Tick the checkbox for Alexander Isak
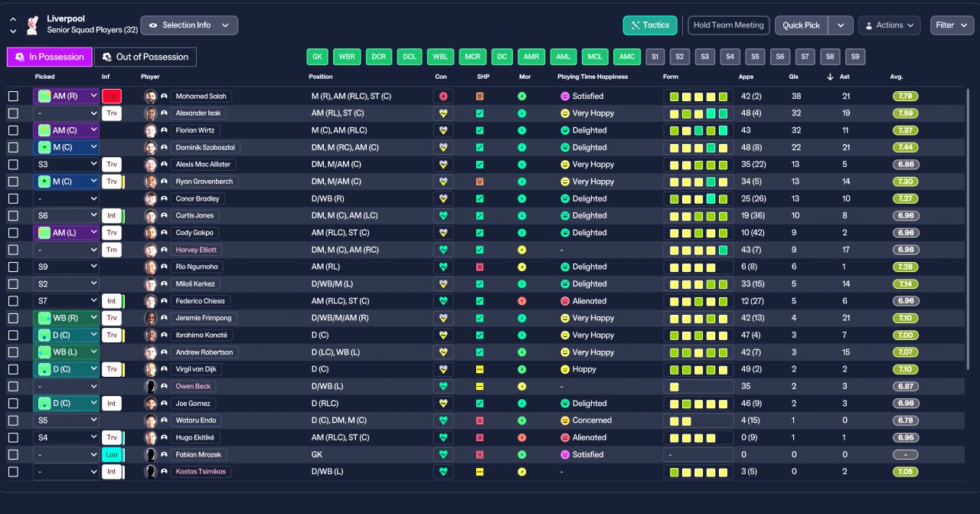The height and width of the screenshot is (514, 980). click(x=13, y=113)
